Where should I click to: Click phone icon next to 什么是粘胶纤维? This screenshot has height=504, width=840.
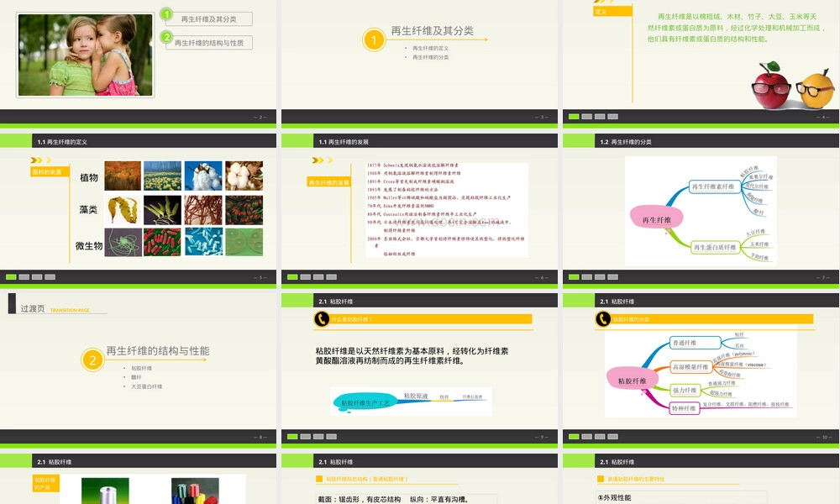(322, 319)
